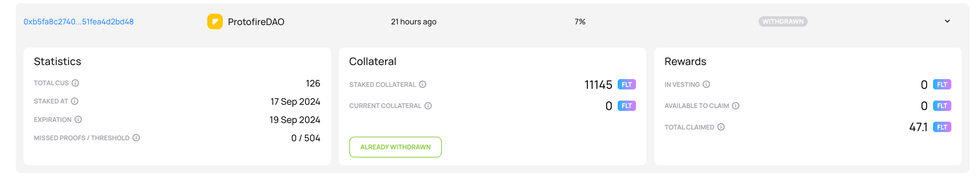This screenshot has height=177, width=980.
Task: Click the ProtofireDAO provider name
Action: coord(256,22)
